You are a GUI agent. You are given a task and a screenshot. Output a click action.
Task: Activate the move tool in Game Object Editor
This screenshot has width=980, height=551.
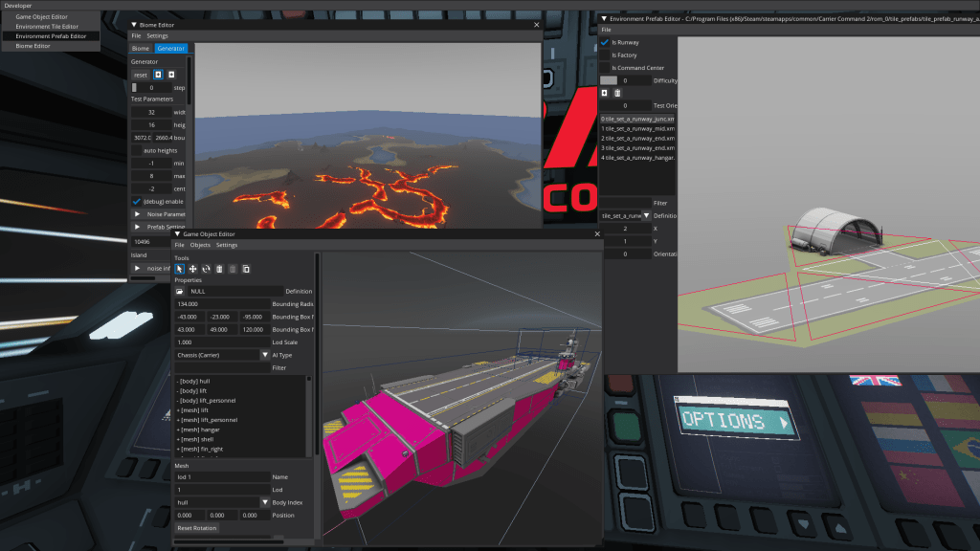pyautogui.click(x=192, y=269)
